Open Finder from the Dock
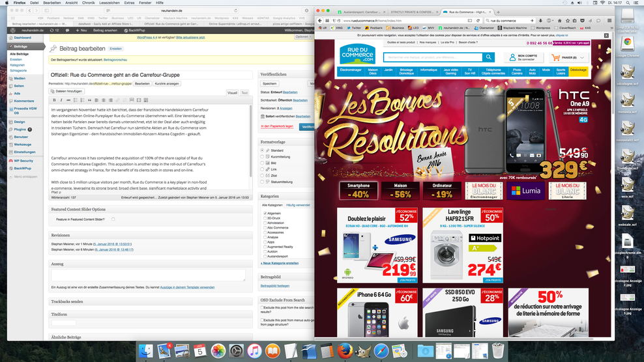The width and height of the screenshot is (644, 362). pos(146,352)
